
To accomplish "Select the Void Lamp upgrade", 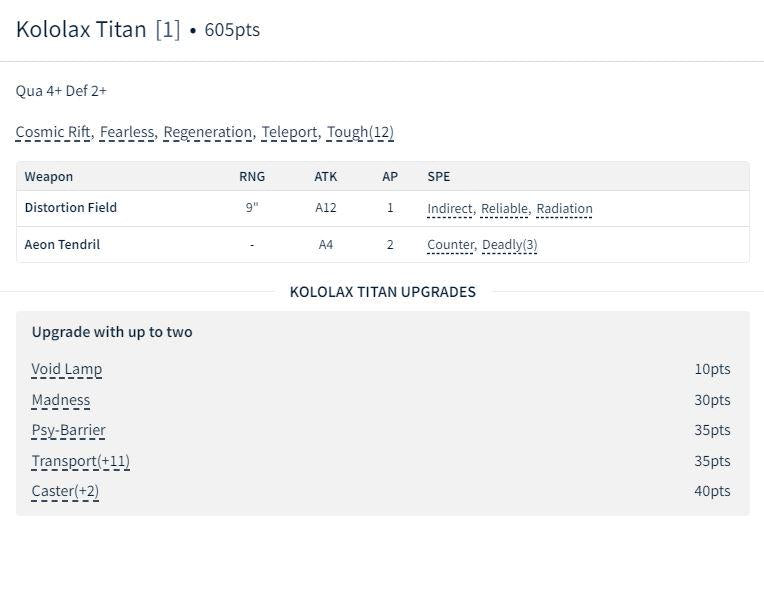I will point(67,369).
